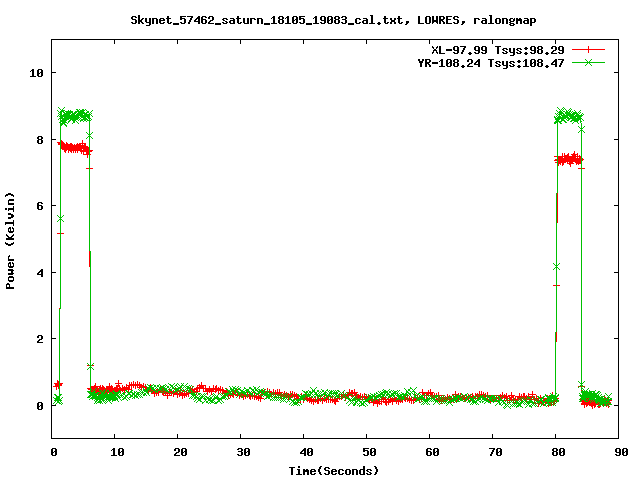Click x-axis tick label 60
Image resolution: width=640 pixels, height=480 pixels.
point(432,452)
